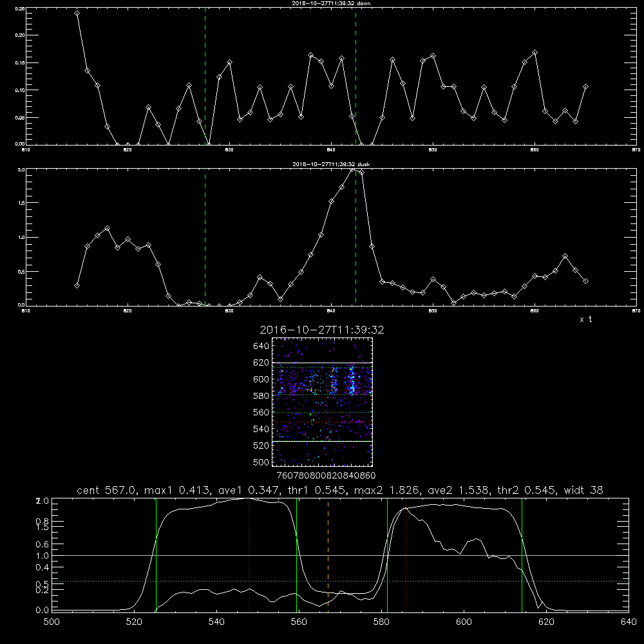This screenshot has height=644, width=644.
Task: Click the 'x t' axis label
Action: 586,319
